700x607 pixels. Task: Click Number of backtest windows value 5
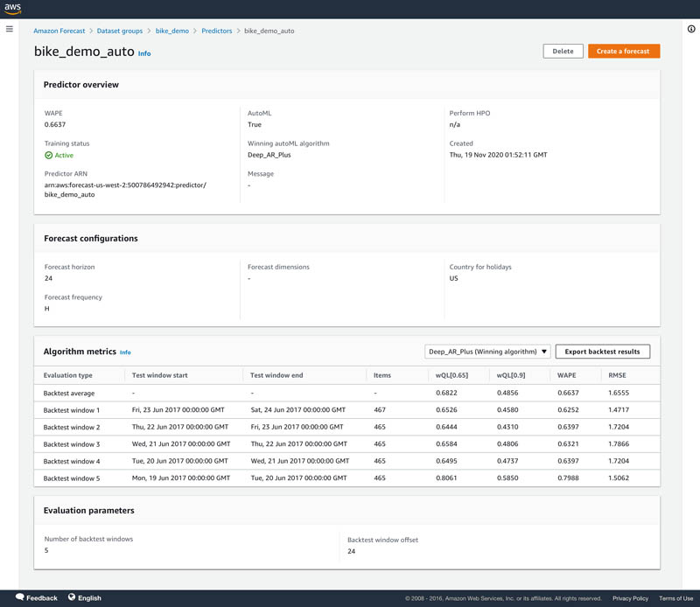pyautogui.click(x=46, y=550)
